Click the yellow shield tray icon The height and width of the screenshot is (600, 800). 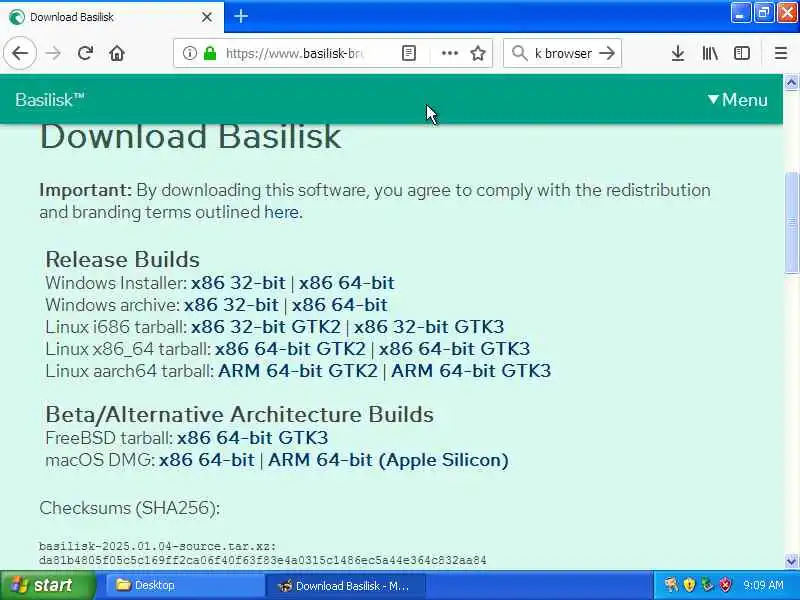(689, 585)
